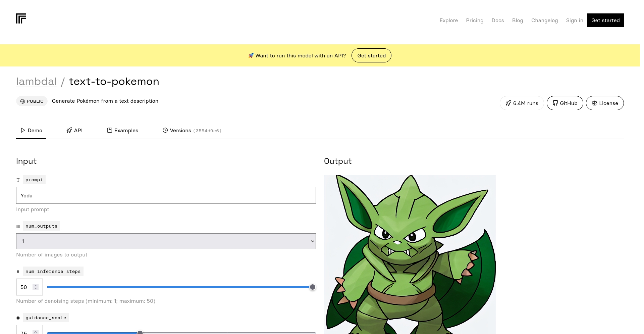Click the black Get started button
This screenshot has height=334, width=644.
coord(605,20)
